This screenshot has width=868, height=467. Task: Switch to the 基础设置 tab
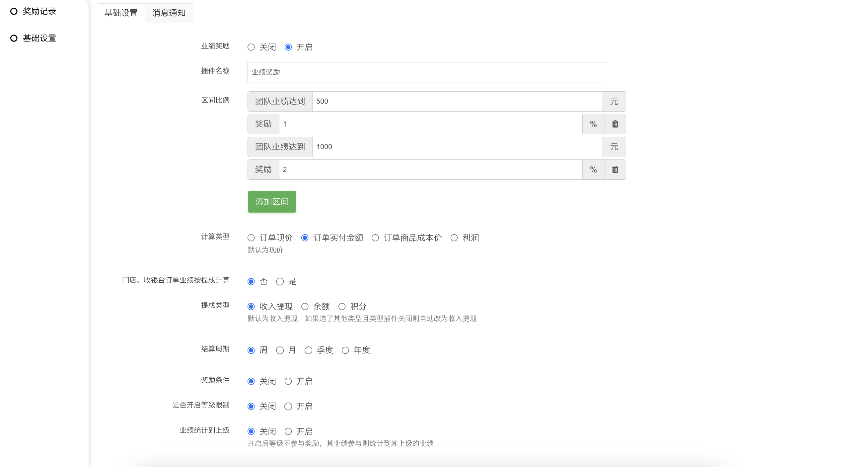click(121, 13)
